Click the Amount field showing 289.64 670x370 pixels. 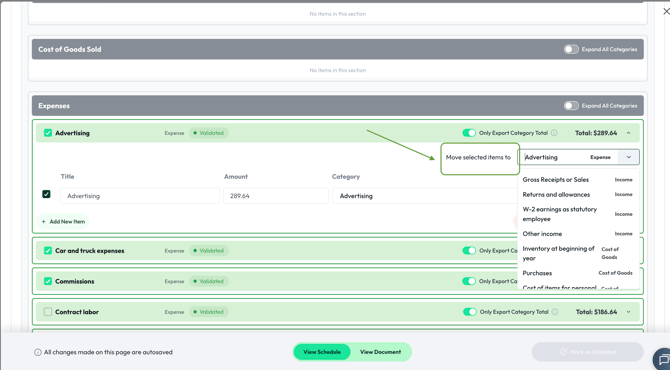pos(276,196)
